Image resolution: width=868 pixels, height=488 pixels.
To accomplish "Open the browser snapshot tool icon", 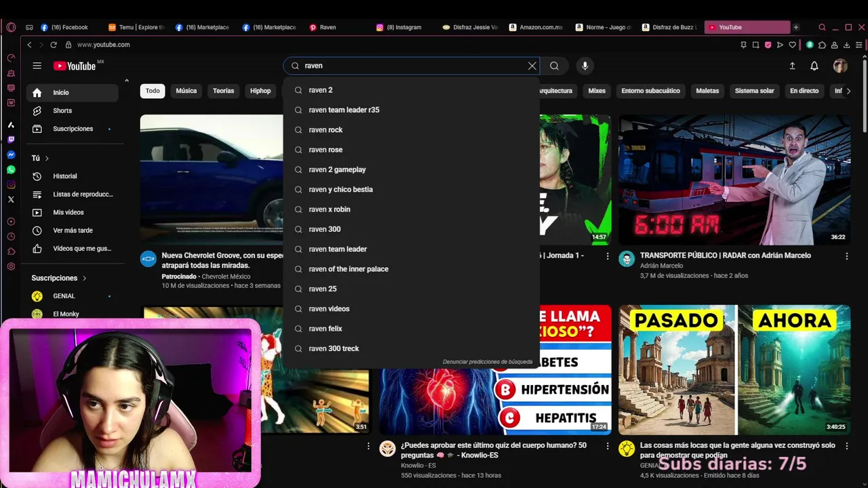I will (755, 45).
